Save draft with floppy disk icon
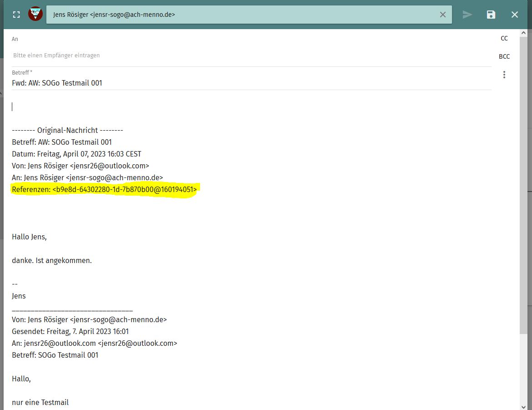 coord(491,15)
